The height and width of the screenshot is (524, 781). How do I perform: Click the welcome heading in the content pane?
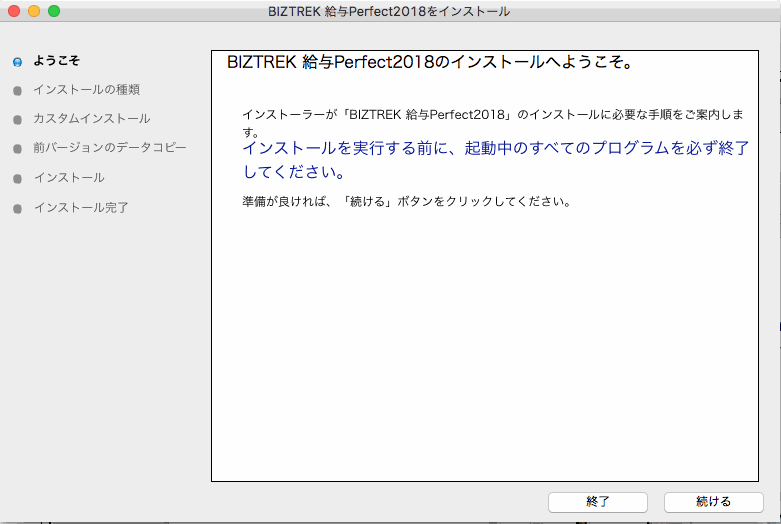point(429,63)
